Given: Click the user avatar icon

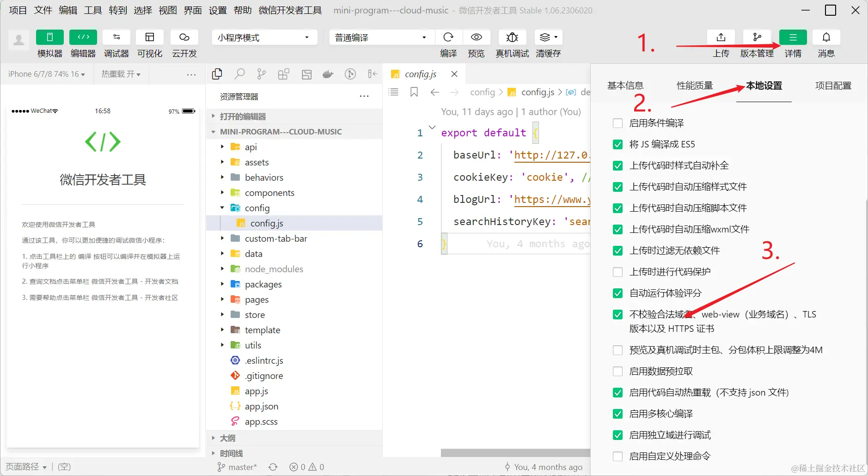Looking at the screenshot, I should point(18,40).
